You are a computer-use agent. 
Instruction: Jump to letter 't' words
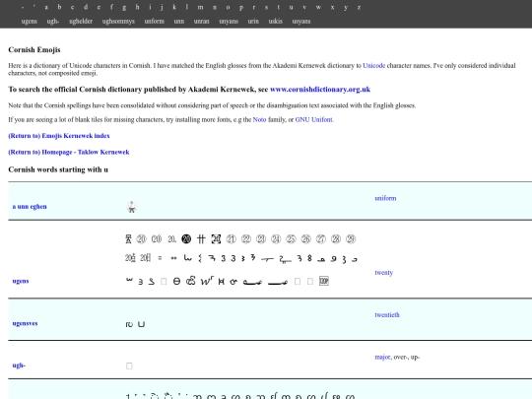279,7
